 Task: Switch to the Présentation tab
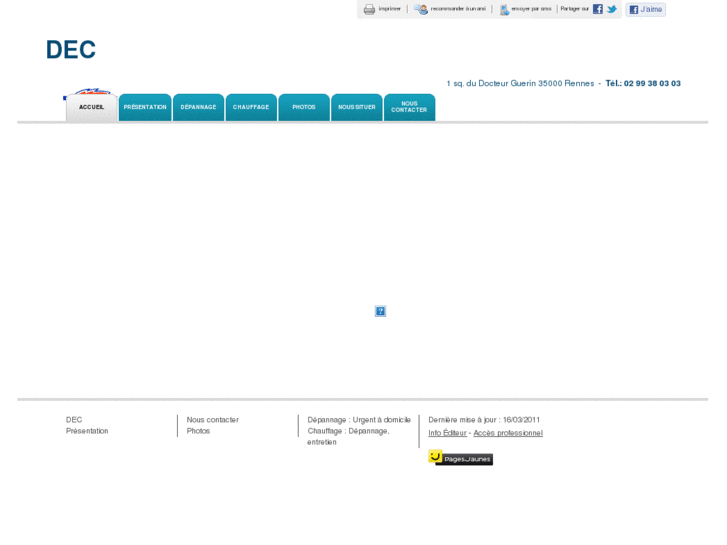pos(145,107)
